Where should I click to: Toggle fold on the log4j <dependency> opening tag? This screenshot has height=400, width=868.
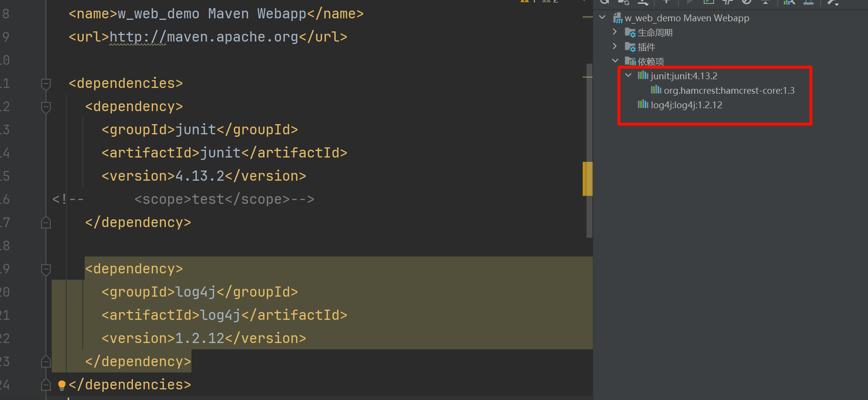click(46, 269)
